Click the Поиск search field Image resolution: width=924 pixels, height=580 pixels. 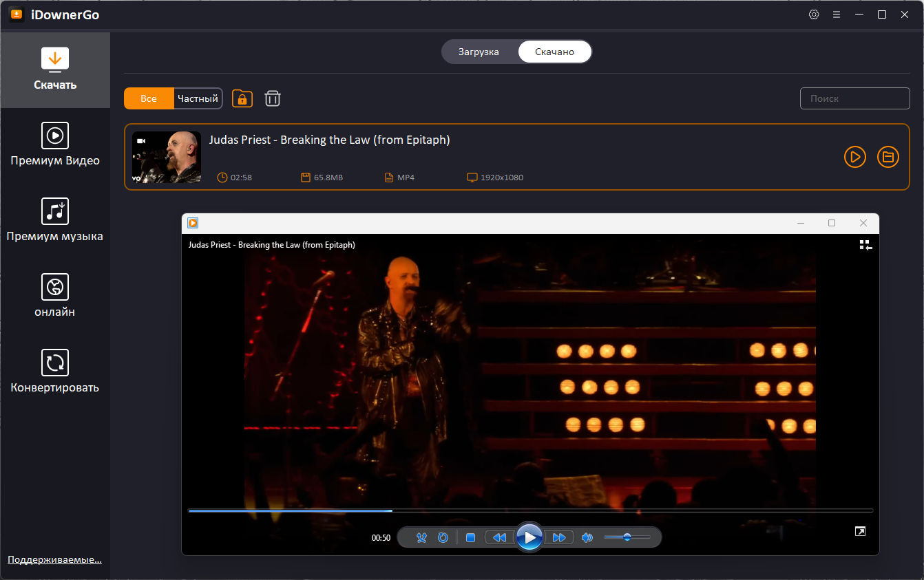854,98
